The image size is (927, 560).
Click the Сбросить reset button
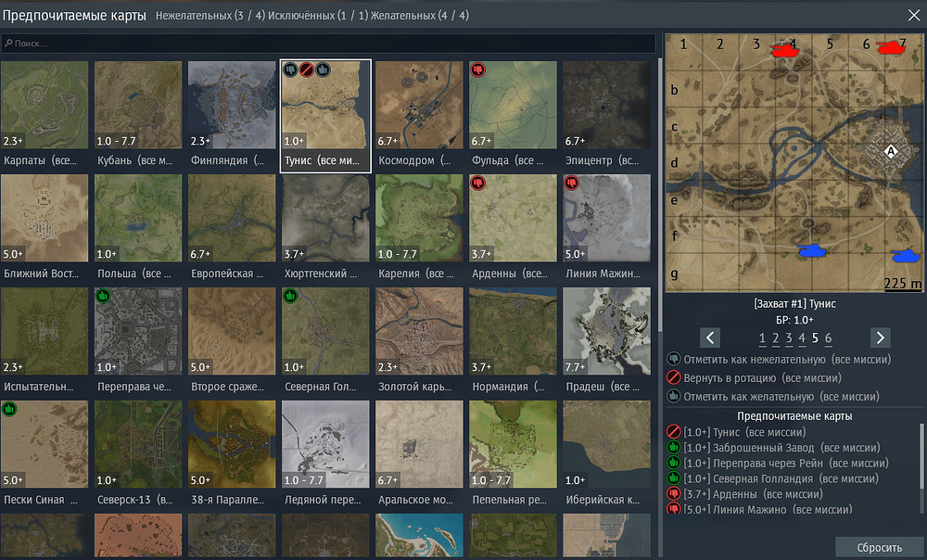click(879, 548)
